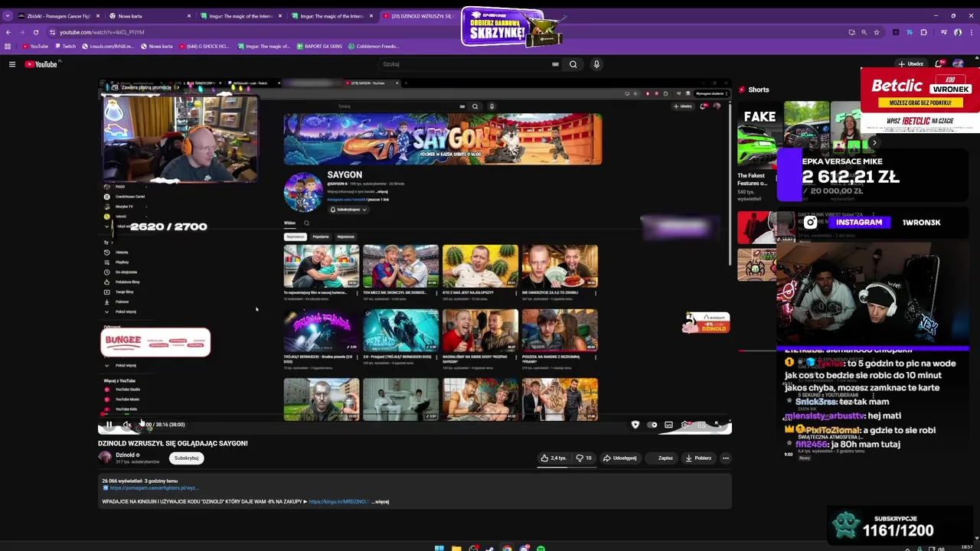
Task: Expand description with ...więcej
Action: [381, 501]
